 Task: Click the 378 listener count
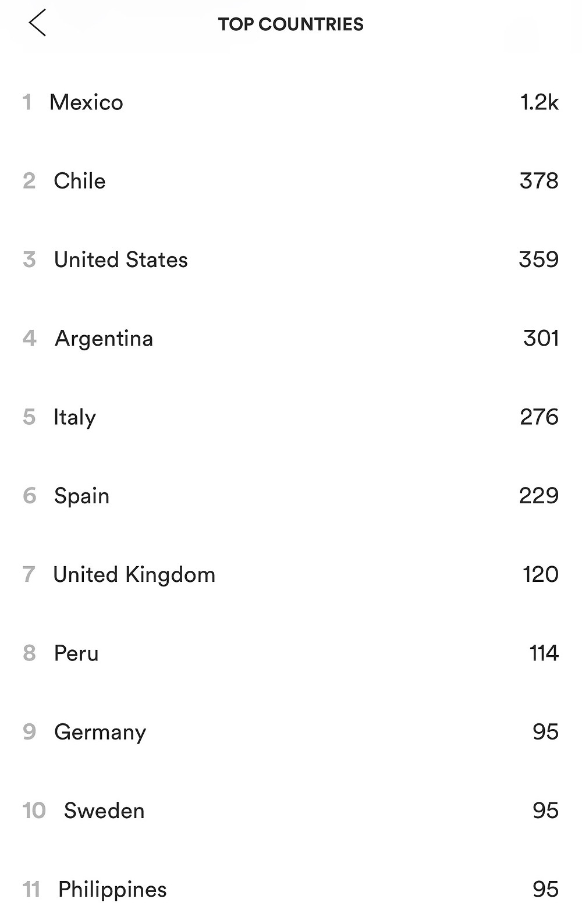pos(539,181)
